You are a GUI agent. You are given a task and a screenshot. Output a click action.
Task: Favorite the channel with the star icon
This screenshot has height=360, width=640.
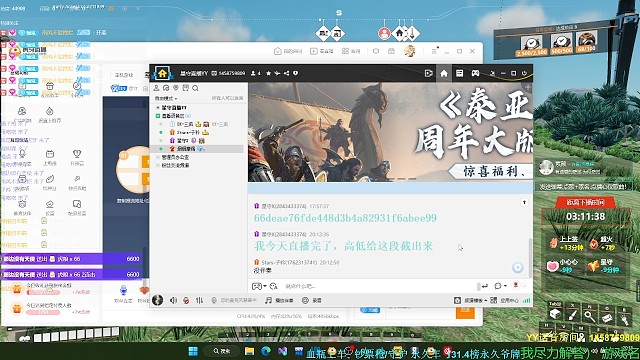pos(268,73)
